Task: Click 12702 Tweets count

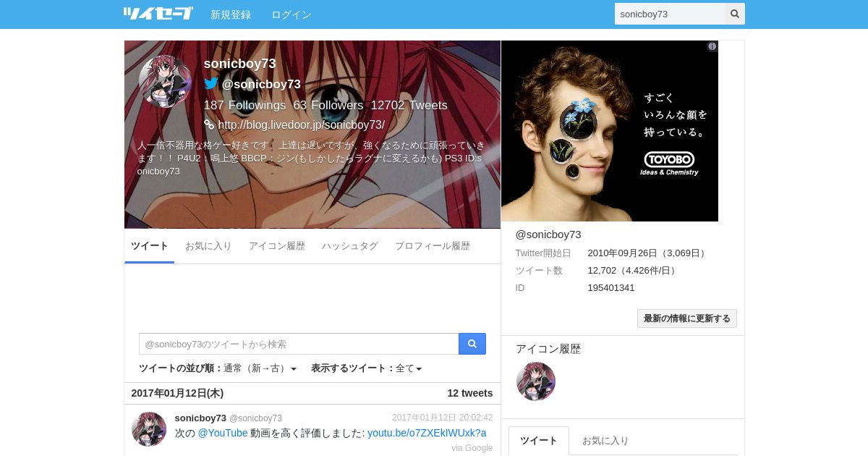Action: [409, 106]
